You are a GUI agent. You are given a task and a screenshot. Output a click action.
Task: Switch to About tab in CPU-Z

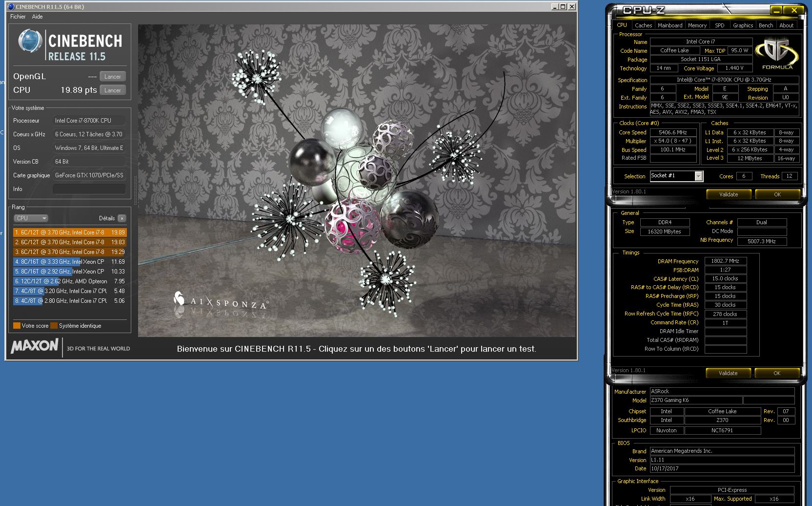[786, 25]
